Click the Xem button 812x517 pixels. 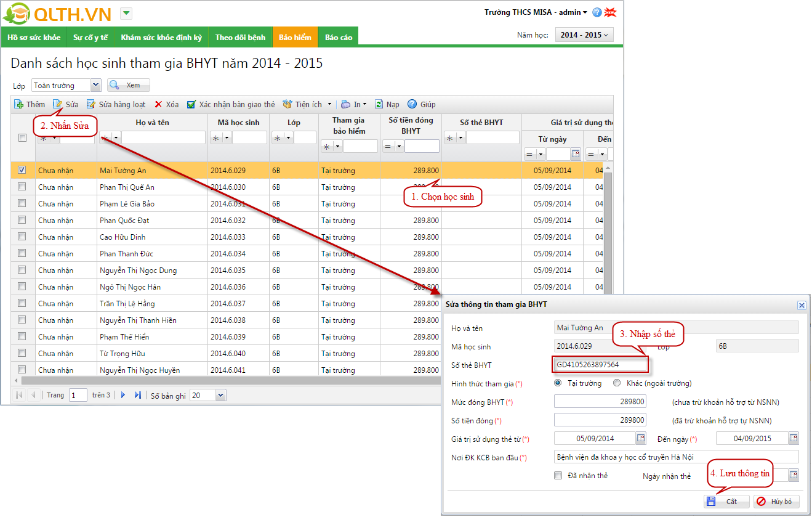pos(129,85)
